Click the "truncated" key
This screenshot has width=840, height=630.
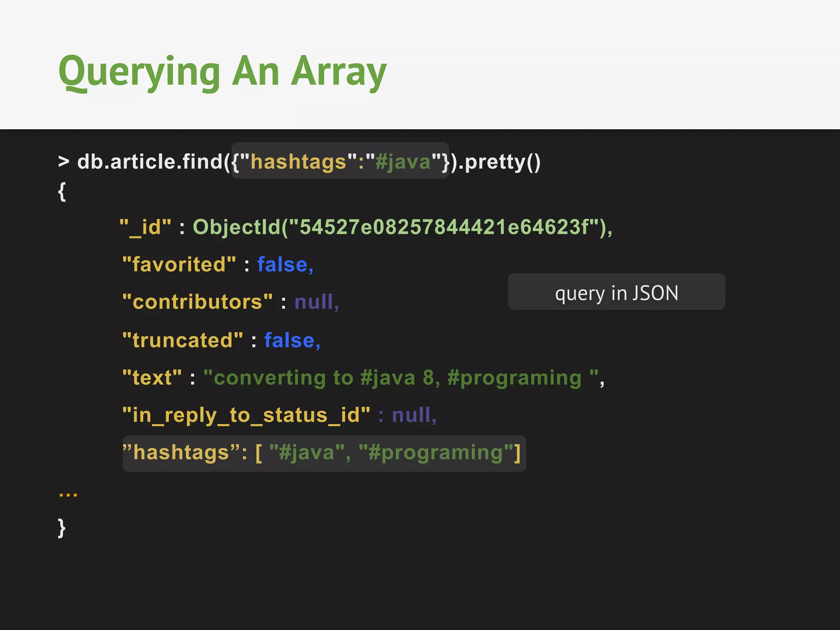(x=183, y=340)
